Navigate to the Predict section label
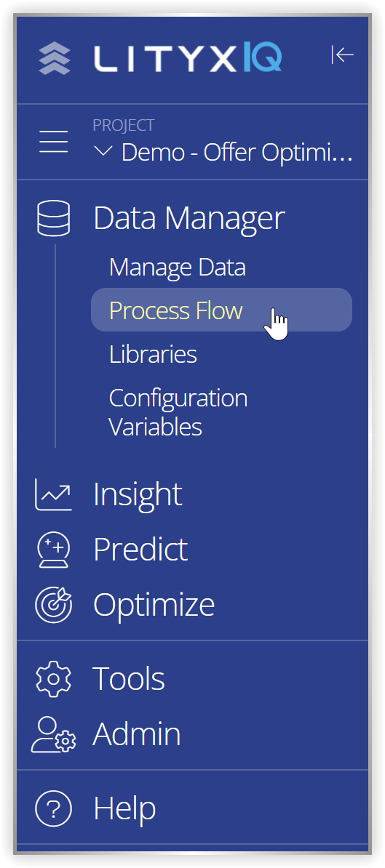The width and height of the screenshot is (385, 868). click(140, 549)
